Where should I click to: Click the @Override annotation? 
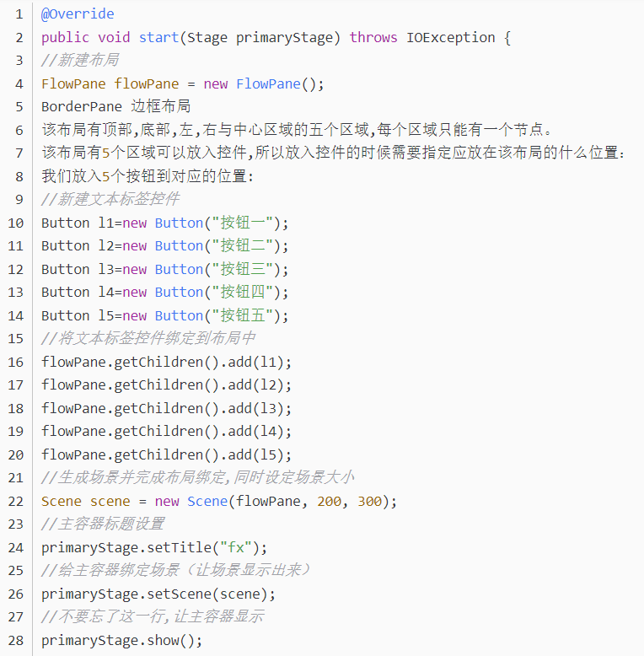(x=78, y=14)
